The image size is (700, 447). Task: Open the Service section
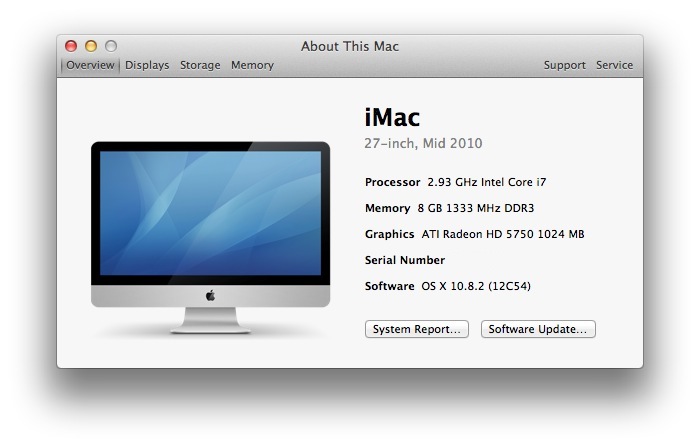point(614,65)
